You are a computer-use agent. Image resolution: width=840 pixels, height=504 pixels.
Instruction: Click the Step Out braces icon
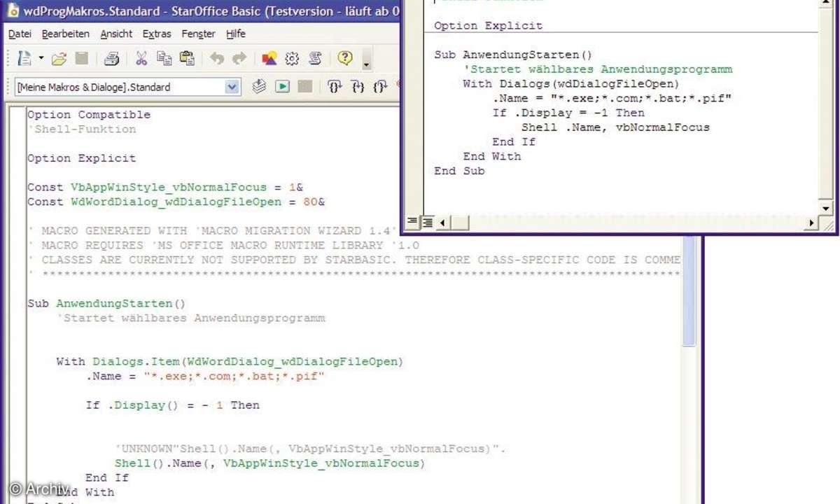[380, 87]
